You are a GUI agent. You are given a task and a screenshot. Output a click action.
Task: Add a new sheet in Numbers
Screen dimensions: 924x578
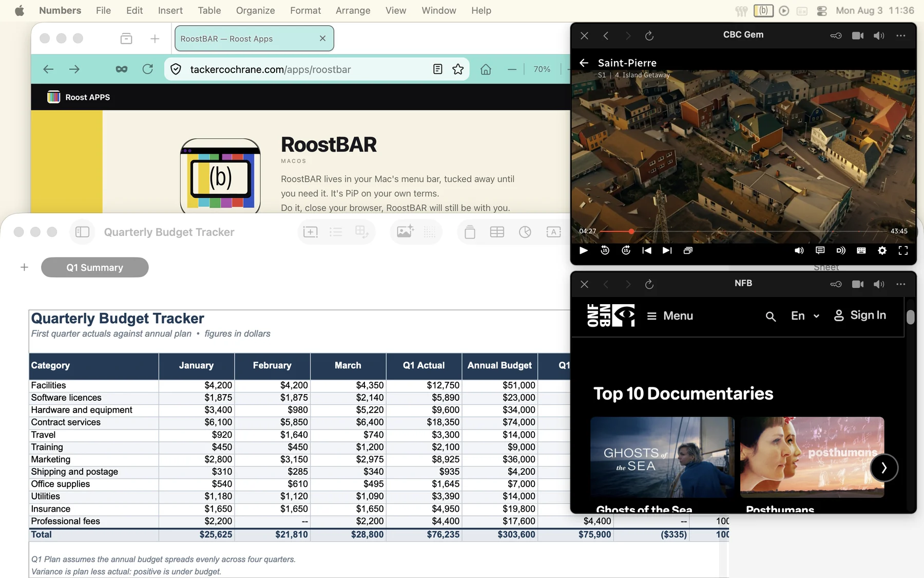pyautogui.click(x=24, y=267)
